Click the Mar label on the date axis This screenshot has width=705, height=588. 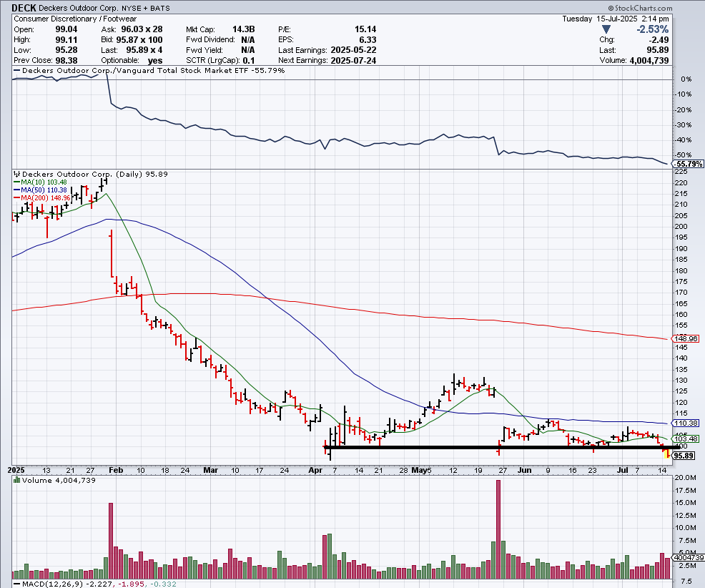click(x=210, y=470)
